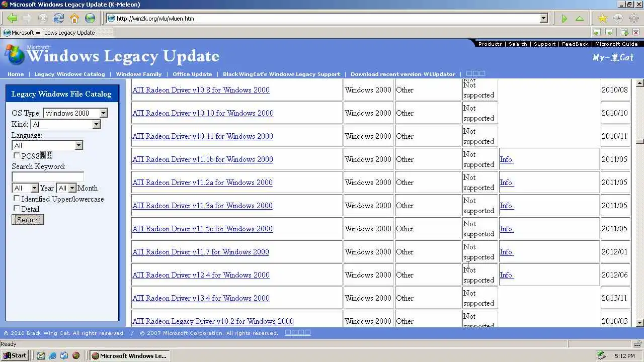Click the address bar URL field
The image size is (644, 362).
click(327, 19)
